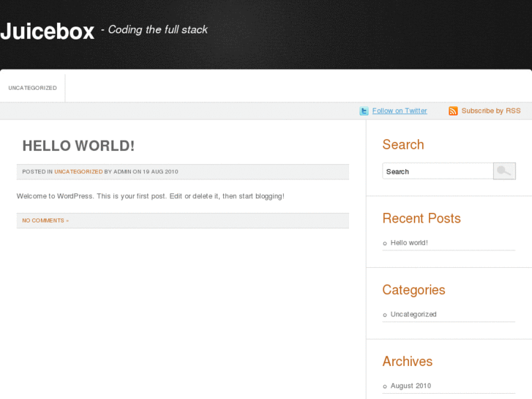Click the Archives sidebar heading
532x399 pixels.
408,362
